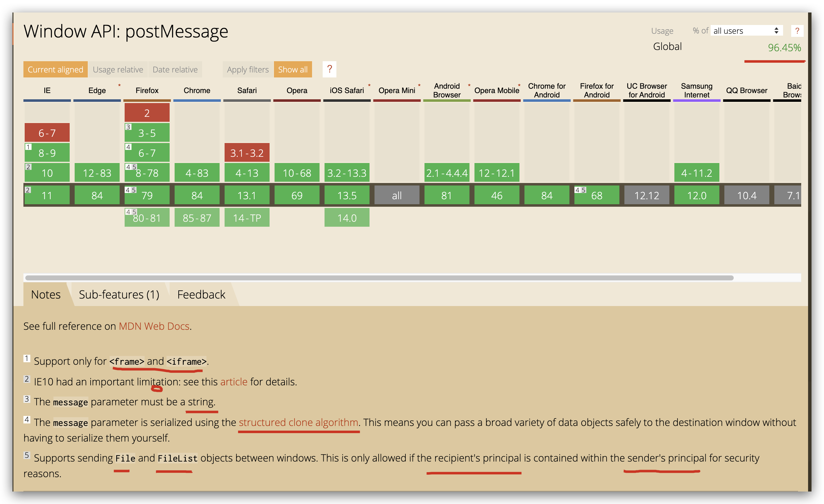Click the Baidu Browser 7.1 cell
Image resolution: width=824 pixels, height=504 pixels.
(788, 195)
